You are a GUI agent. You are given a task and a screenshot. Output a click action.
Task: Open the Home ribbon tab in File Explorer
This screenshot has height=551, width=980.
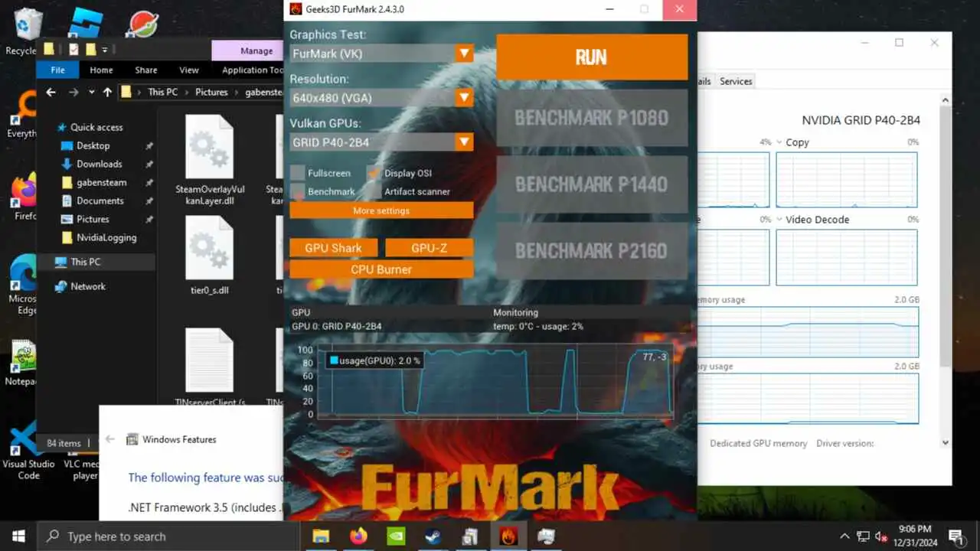[101, 70]
